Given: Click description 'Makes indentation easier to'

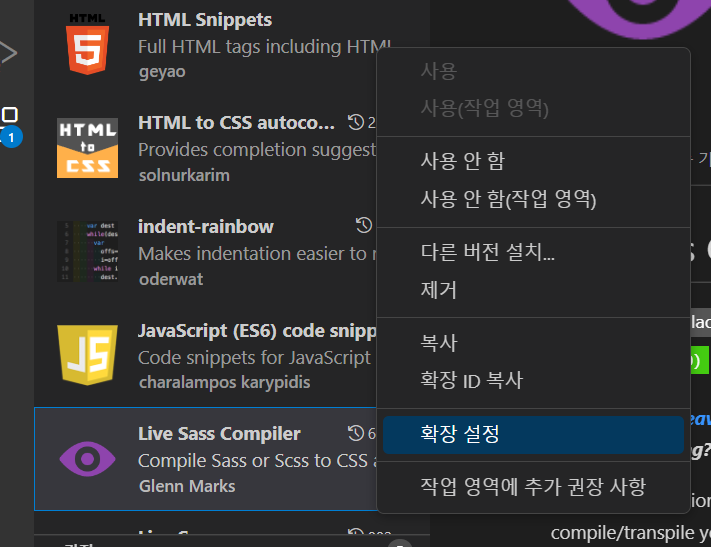Looking at the screenshot, I should 257,254.
